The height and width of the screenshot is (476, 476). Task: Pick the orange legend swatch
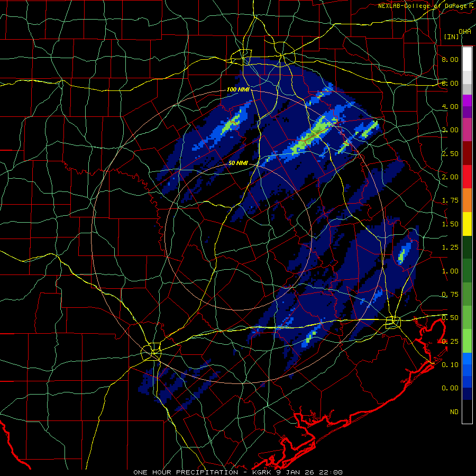click(467, 200)
